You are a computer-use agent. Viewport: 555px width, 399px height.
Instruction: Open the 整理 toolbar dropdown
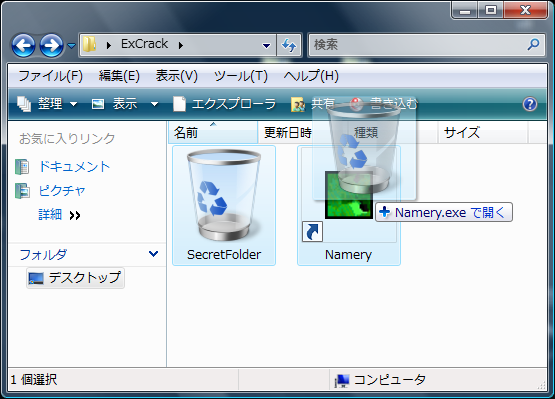click(47, 104)
